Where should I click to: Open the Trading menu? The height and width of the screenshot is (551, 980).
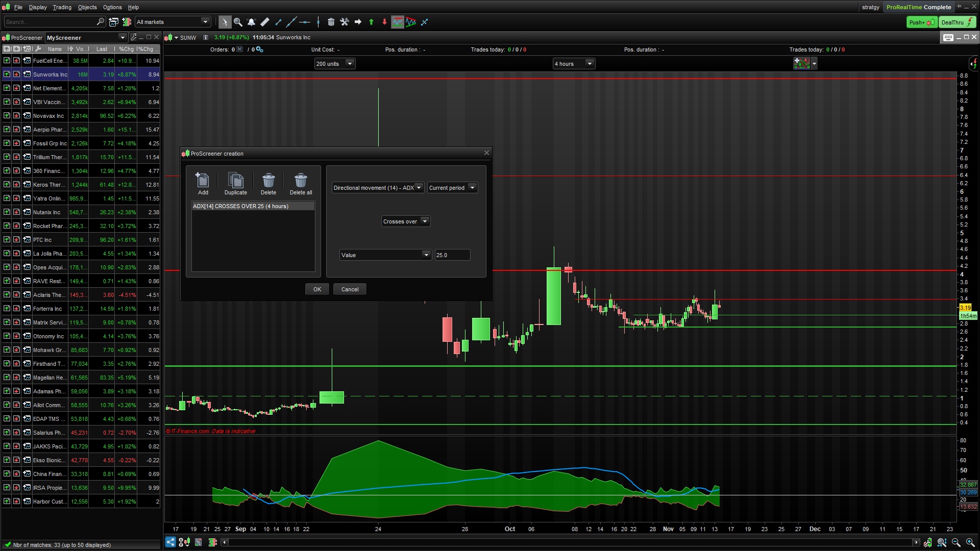62,7
